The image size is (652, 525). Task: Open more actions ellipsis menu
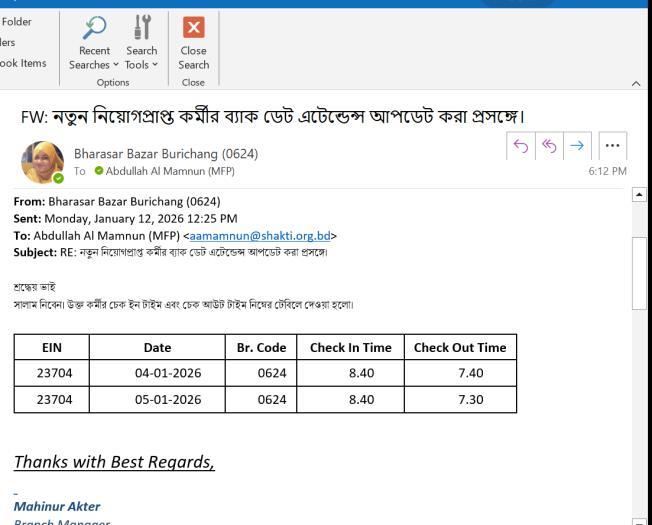[613, 146]
